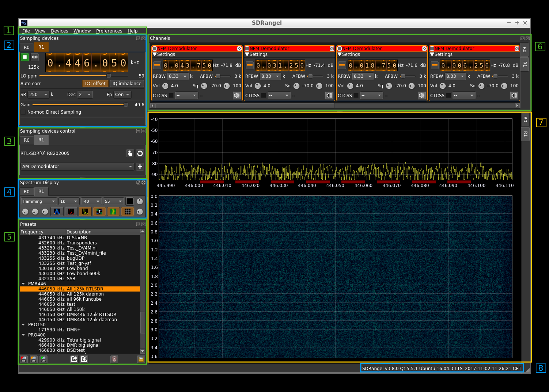Viewport: 549px width, 392px height.
Task: Click the trash icon to delete preset
Action: tap(114, 359)
